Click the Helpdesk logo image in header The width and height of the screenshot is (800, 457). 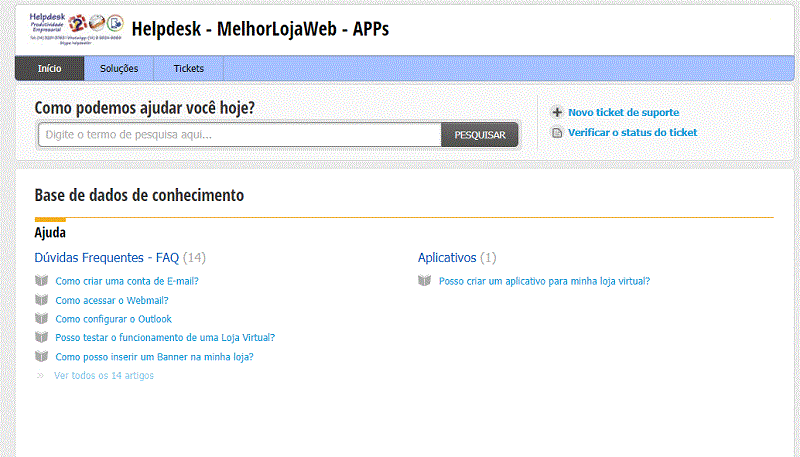pos(76,29)
